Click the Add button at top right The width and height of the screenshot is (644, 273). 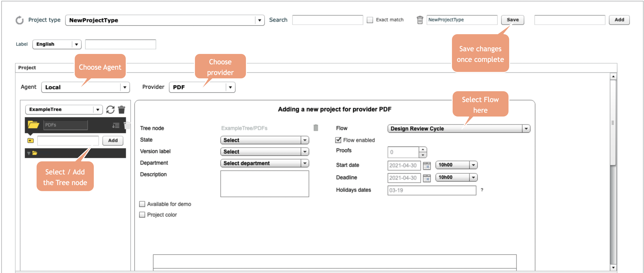[619, 20]
